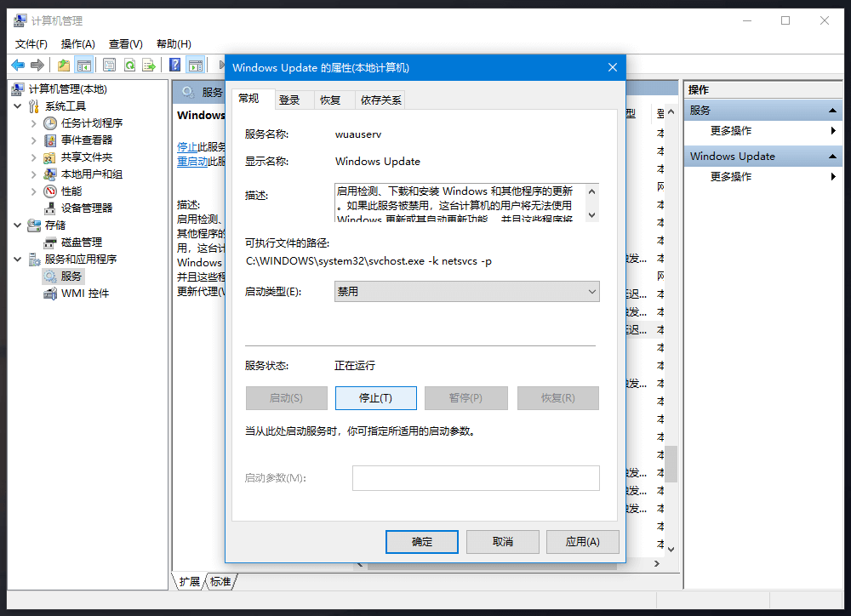Collapse the 存储 tree node

(17, 225)
